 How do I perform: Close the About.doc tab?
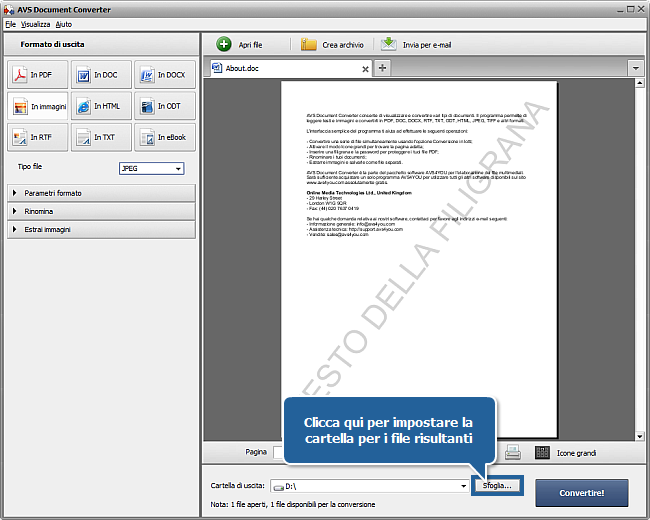point(365,69)
